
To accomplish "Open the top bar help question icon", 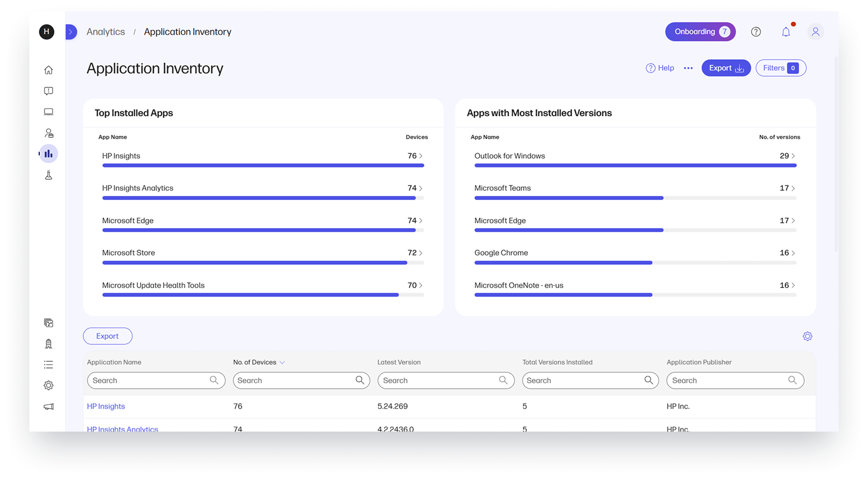I will [x=756, y=32].
